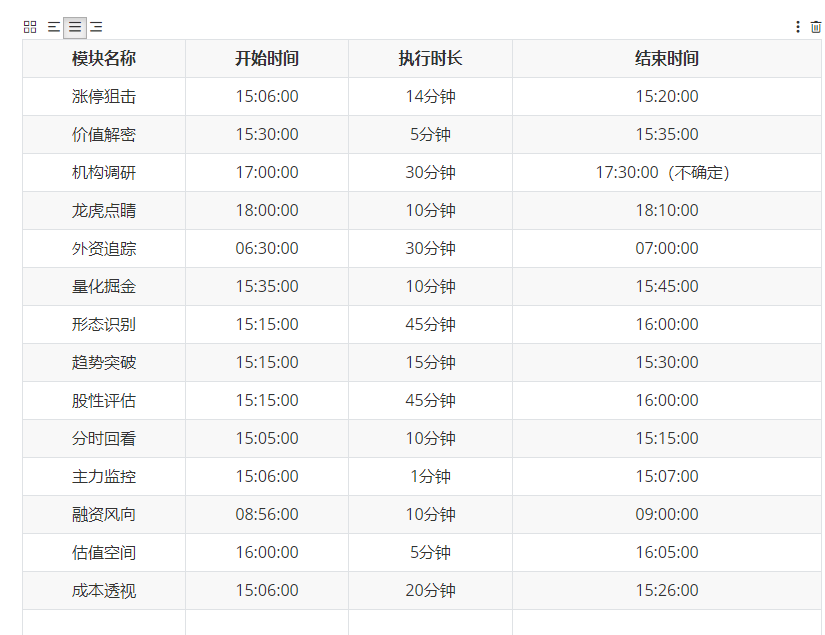
Task: Click the 1分钟 duration cell
Action: tap(430, 477)
